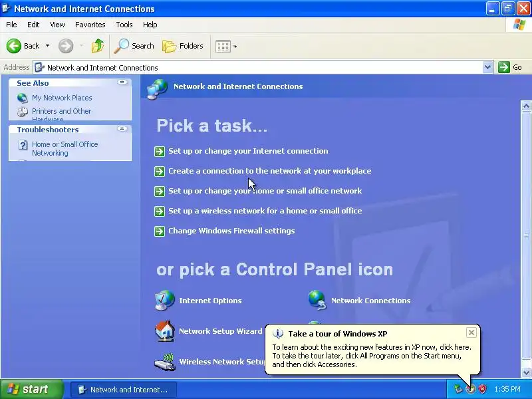The image size is (532, 399).
Task: Open the Help menu
Action: [x=150, y=25]
